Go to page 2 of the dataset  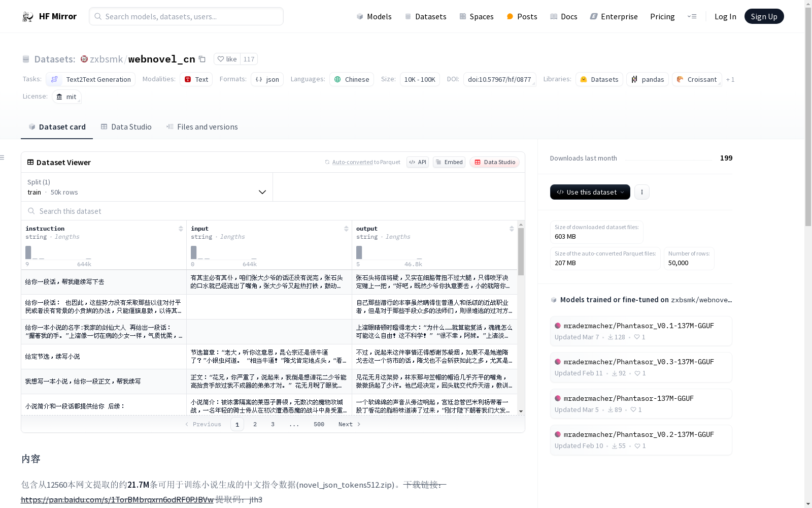click(255, 424)
